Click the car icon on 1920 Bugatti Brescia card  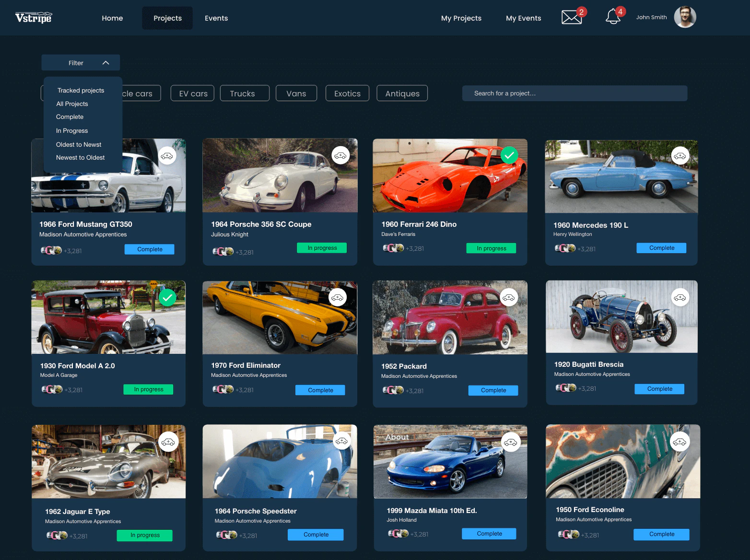(680, 297)
